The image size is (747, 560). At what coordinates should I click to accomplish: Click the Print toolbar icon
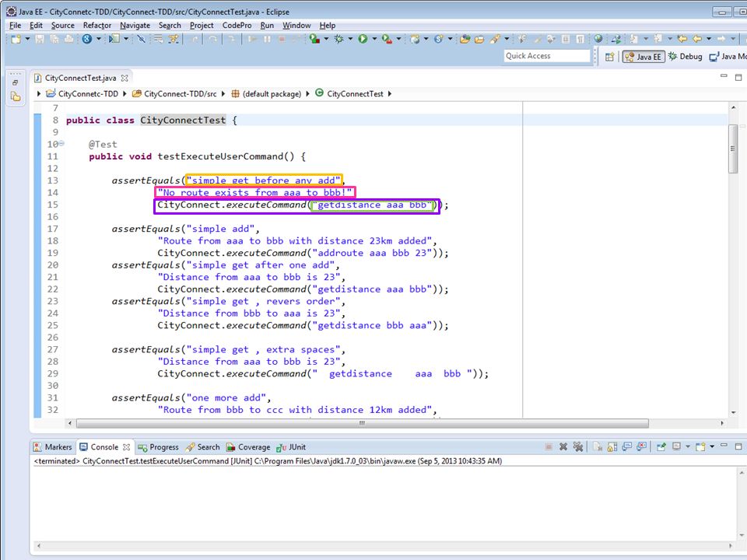[69, 39]
